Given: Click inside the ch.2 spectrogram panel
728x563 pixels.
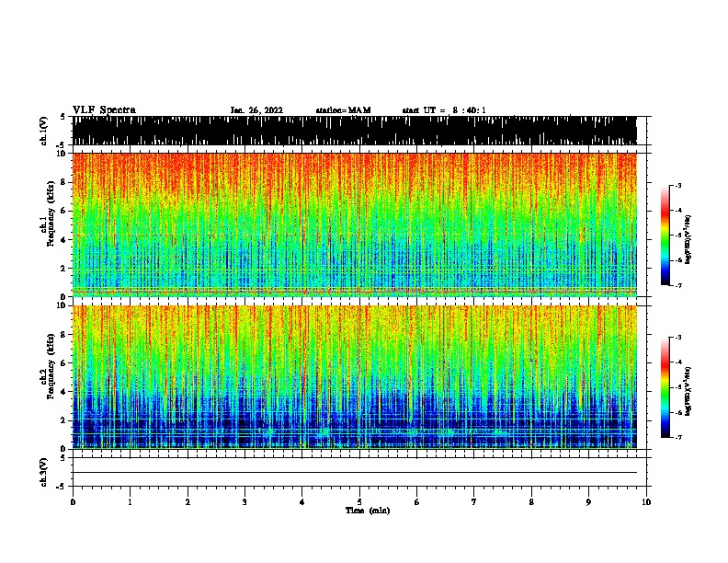Looking at the screenshot, I should 354,377.
